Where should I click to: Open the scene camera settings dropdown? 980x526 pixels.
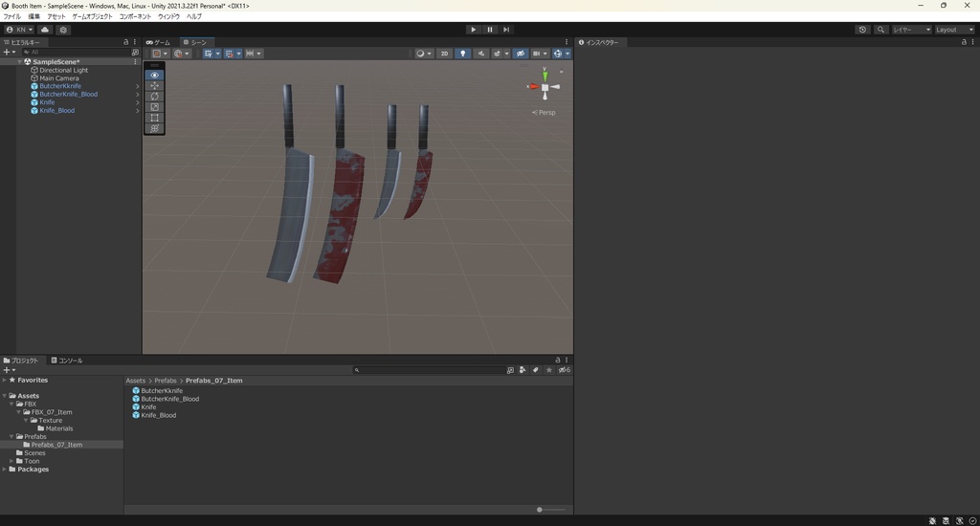(x=540, y=54)
